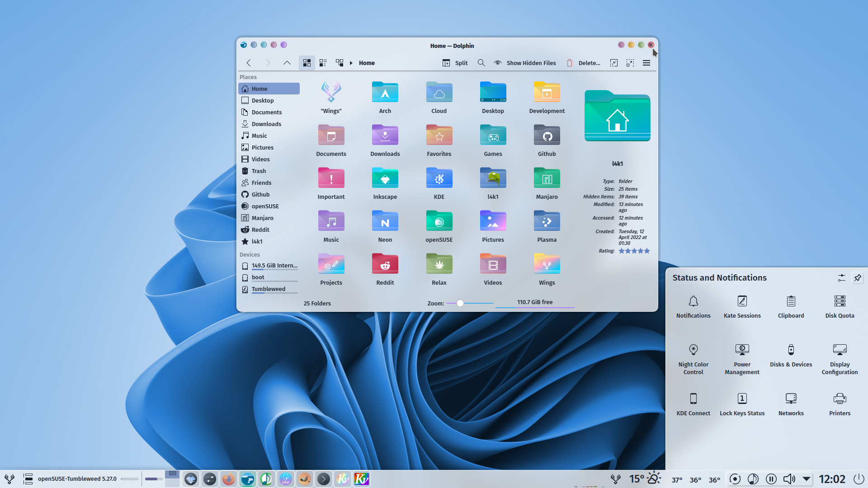Go forward with the Dolphin forward arrow
This screenshot has width=868, height=488.
268,63
